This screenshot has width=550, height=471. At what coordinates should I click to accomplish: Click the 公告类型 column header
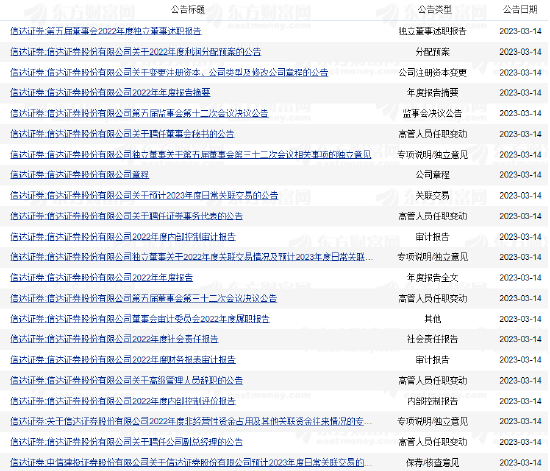coord(434,9)
